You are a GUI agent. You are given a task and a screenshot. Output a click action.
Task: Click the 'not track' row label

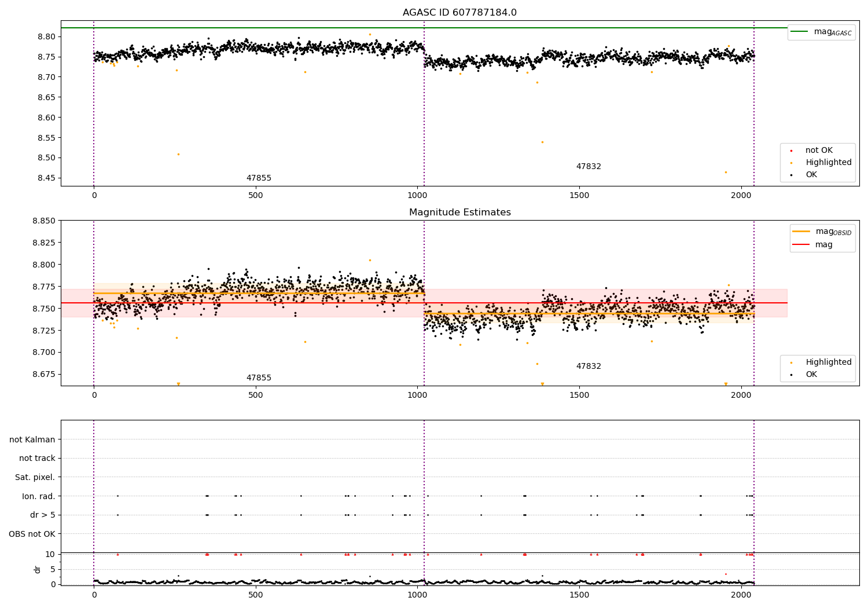point(37,459)
